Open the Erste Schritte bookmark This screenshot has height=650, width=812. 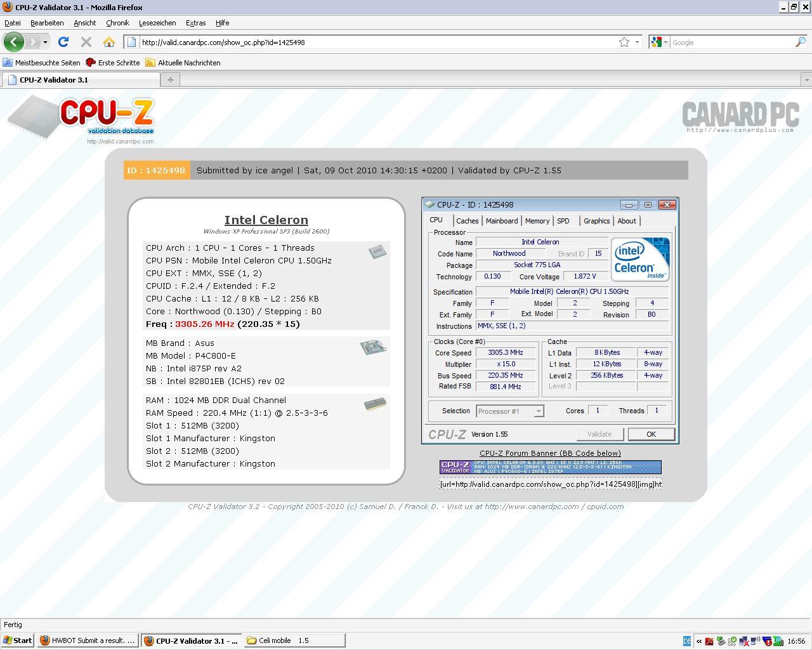(113, 63)
